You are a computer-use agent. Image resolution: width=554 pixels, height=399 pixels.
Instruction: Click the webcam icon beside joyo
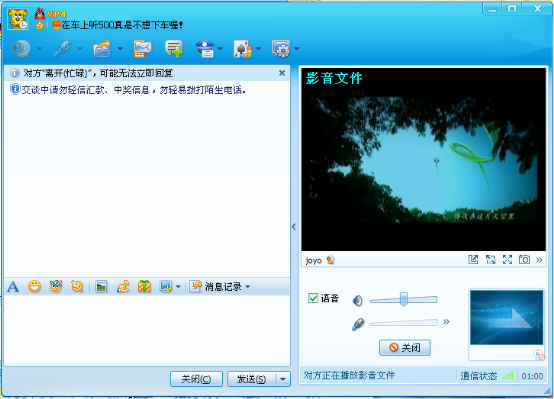[331, 260]
